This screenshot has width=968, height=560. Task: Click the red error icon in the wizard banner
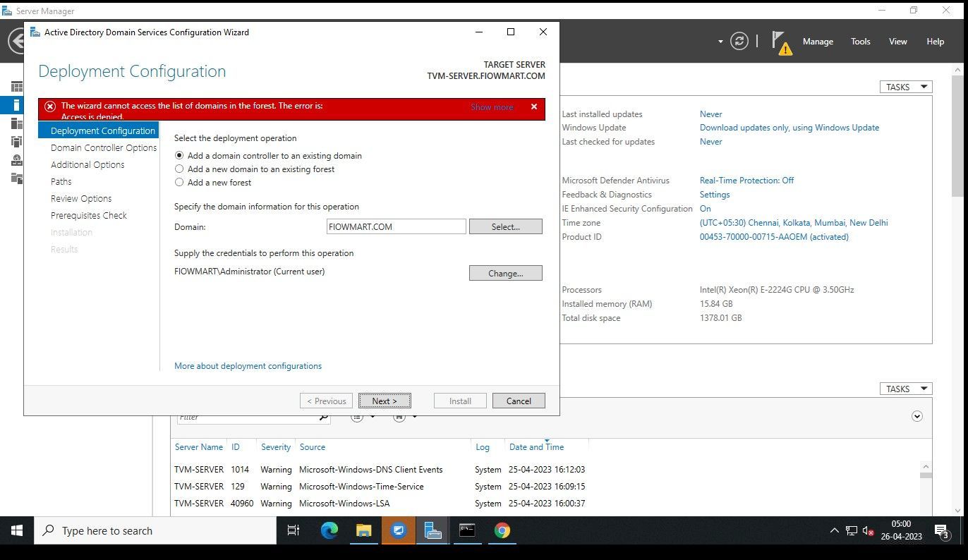[50, 106]
